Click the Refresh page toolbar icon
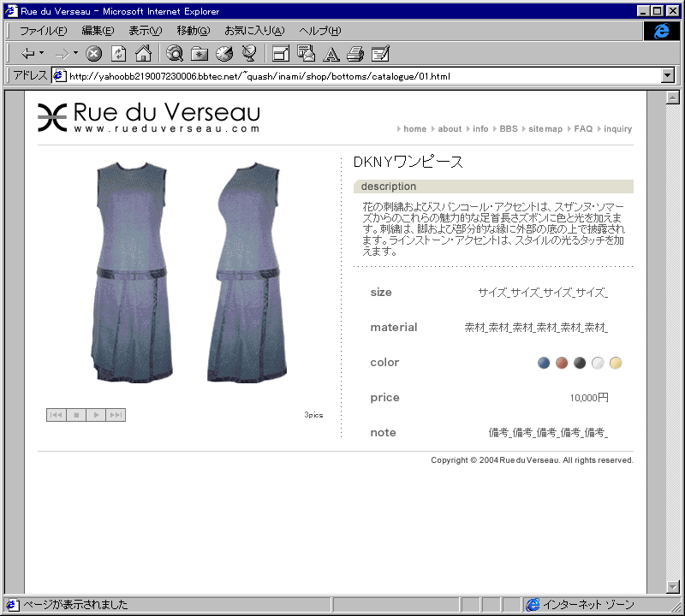Image resolution: width=685 pixels, height=616 pixels. tap(118, 54)
